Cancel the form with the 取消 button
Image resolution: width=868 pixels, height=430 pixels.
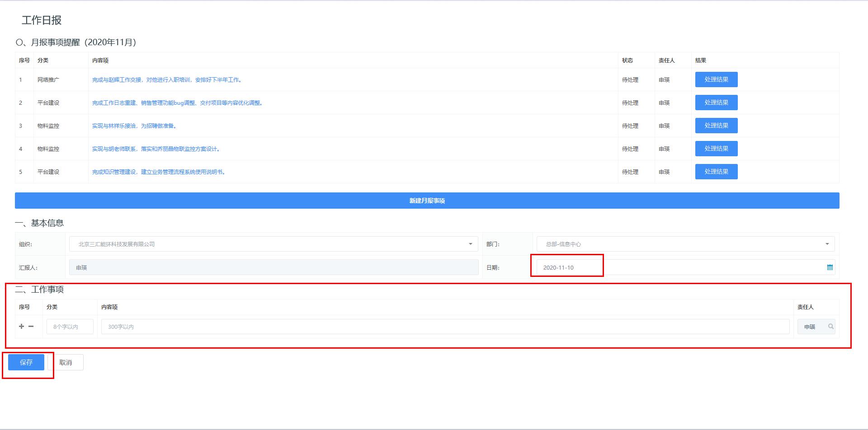click(66, 362)
